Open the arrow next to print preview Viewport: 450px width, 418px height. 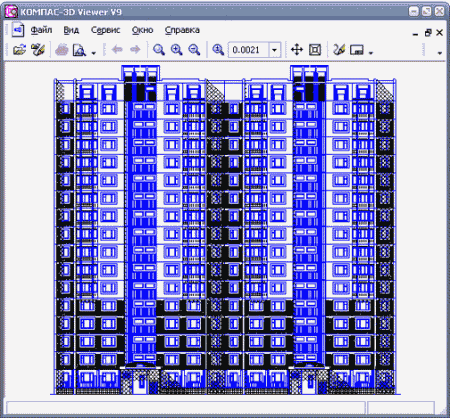(94, 53)
